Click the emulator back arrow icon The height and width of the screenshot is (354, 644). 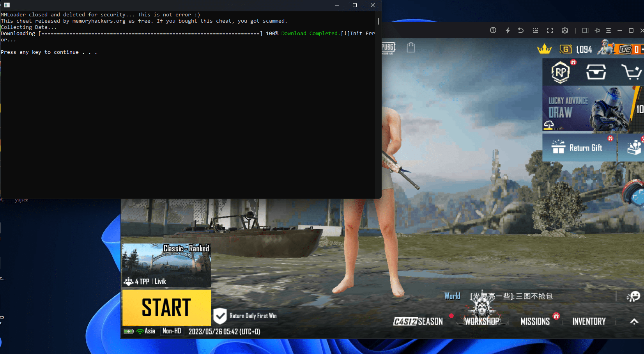point(520,30)
